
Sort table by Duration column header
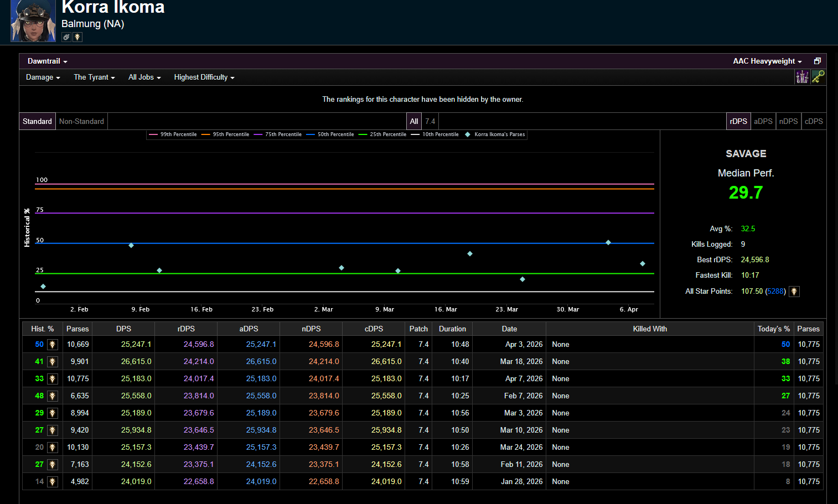tap(452, 329)
